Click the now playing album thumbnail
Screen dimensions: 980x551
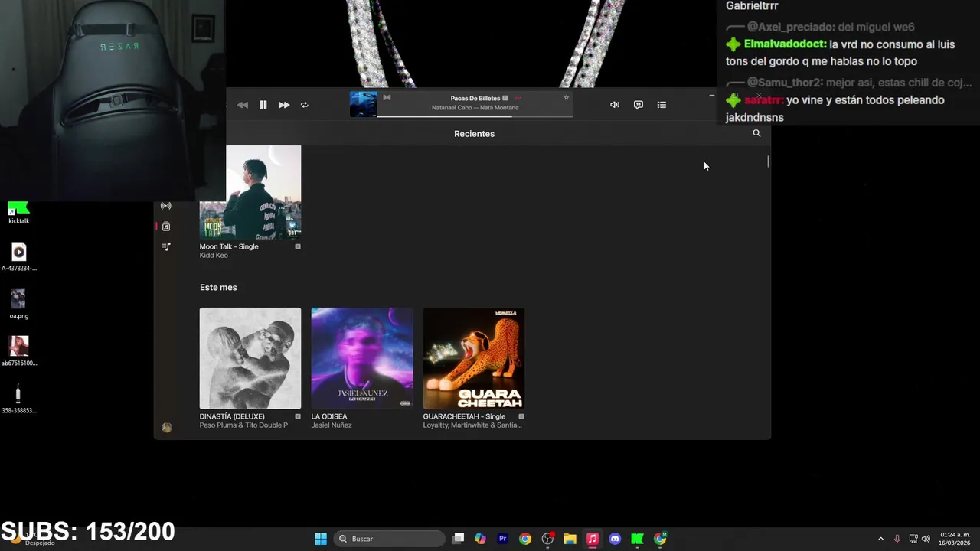click(x=363, y=104)
